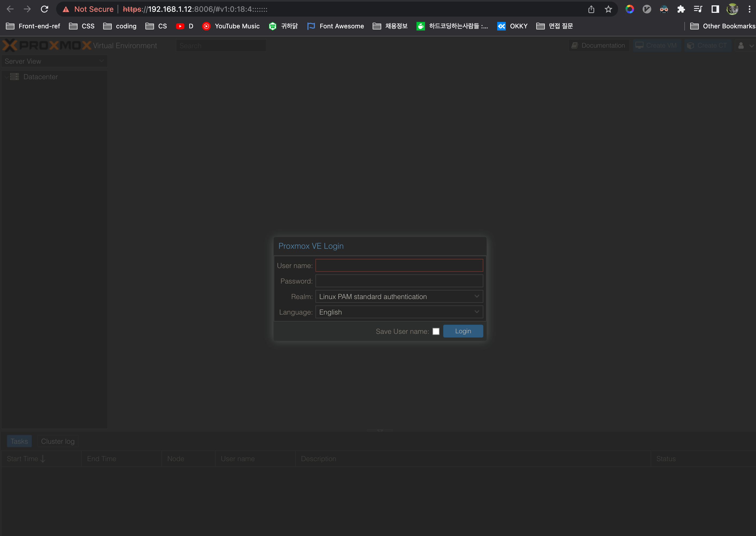Click the User name input field
Viewport: 756px width, 536px height.
399,265
